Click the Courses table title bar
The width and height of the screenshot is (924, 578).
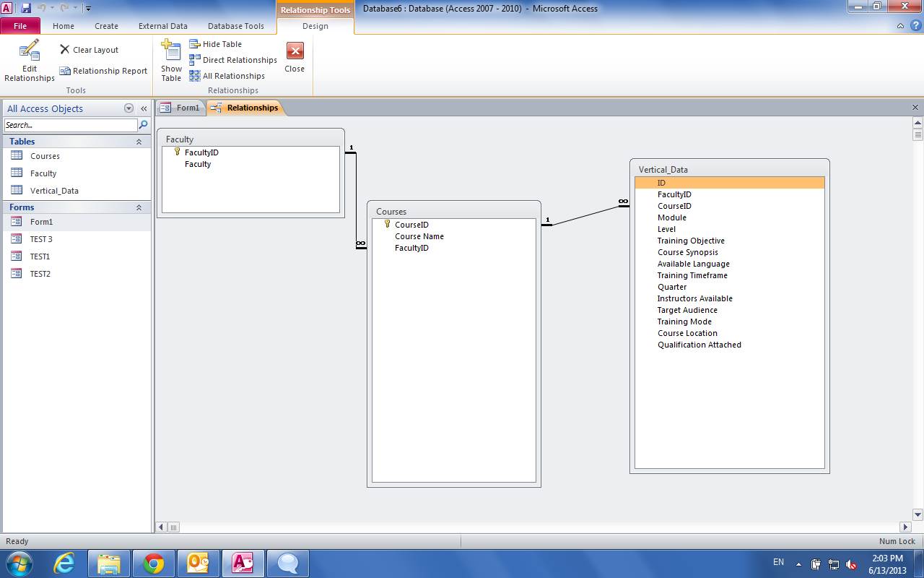453,212
